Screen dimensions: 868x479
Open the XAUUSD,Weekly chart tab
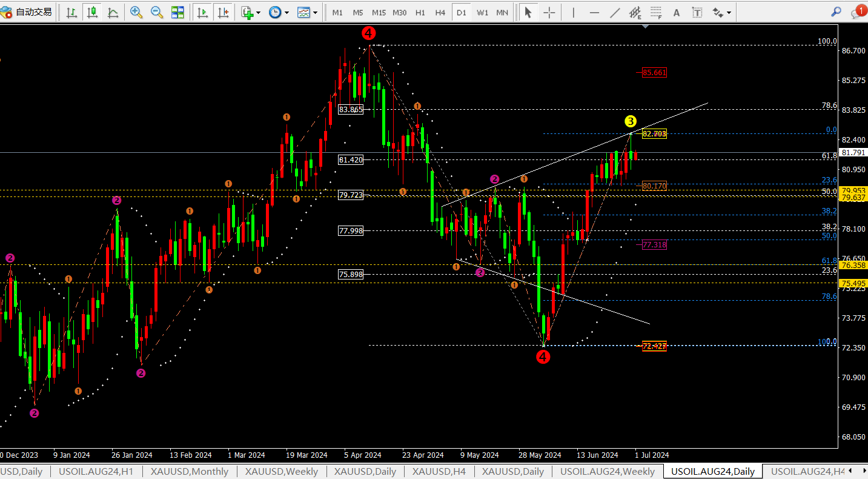click(281, 471)
